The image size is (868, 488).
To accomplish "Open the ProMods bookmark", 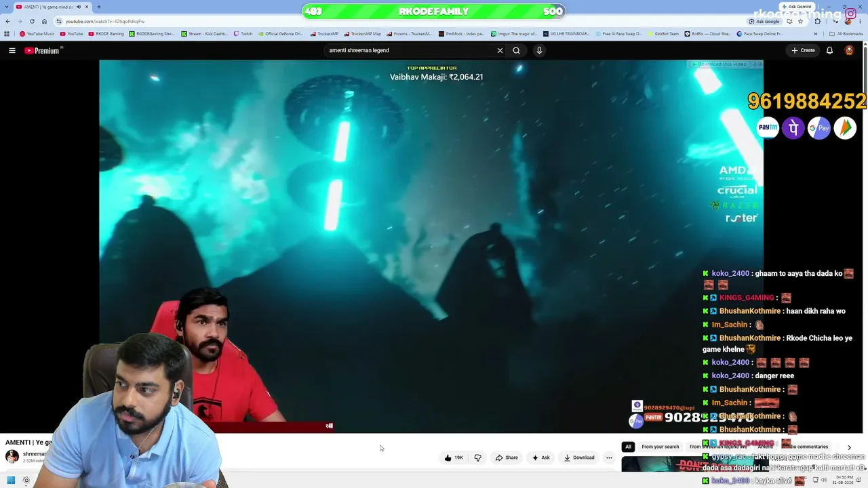I will coord(461,33).
